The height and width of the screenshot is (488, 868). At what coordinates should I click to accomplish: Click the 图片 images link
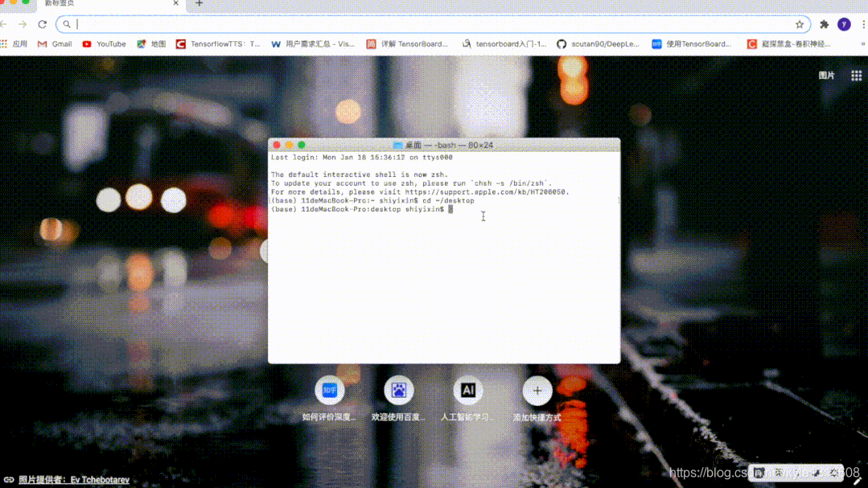coord(826,76)
